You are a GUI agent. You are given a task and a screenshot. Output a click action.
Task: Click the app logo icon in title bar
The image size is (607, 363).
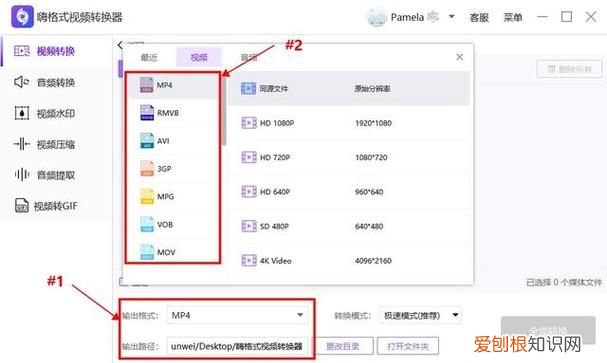coord(22,17)
